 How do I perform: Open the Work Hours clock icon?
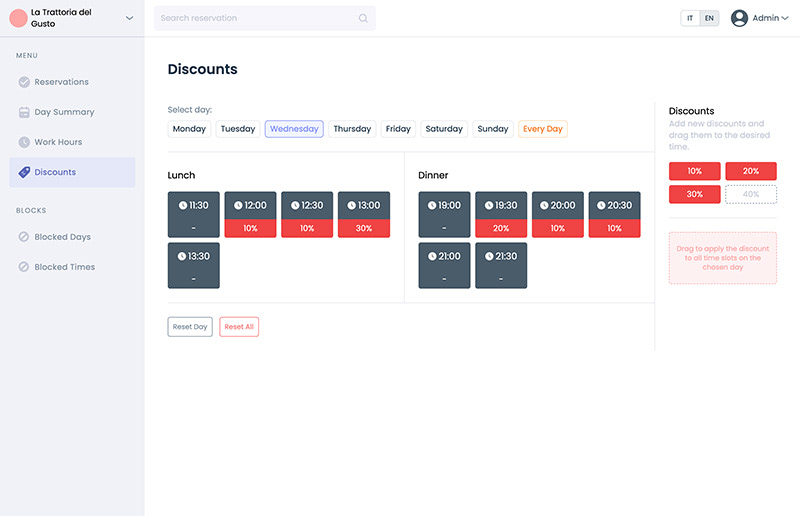[x=24, y=142]
